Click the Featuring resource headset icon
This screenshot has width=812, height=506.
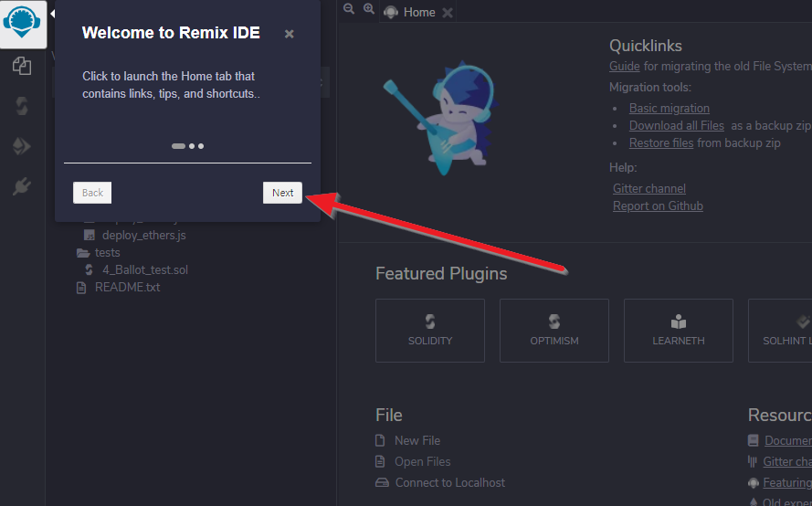point(754,482)
